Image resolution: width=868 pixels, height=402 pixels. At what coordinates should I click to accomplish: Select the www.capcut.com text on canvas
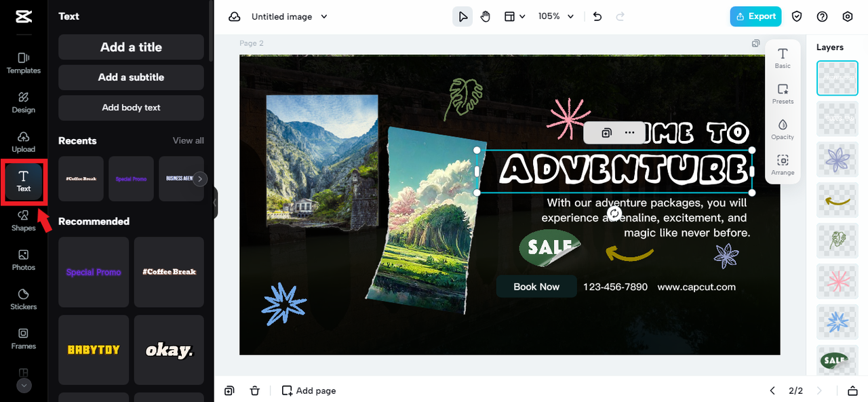[696, 287]
